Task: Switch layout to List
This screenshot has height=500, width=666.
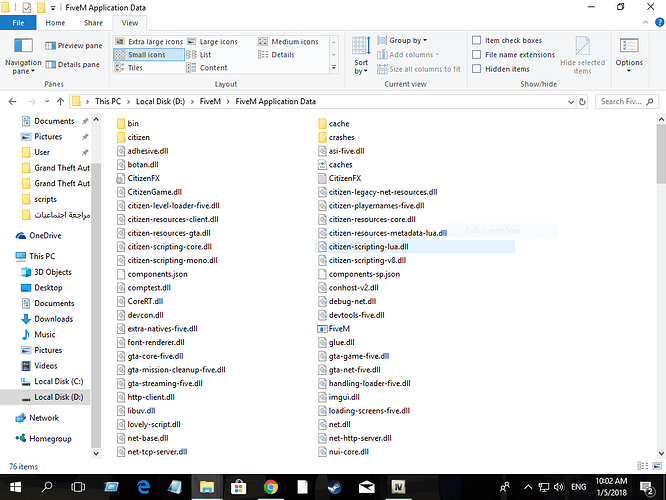Action: point(199,54)
